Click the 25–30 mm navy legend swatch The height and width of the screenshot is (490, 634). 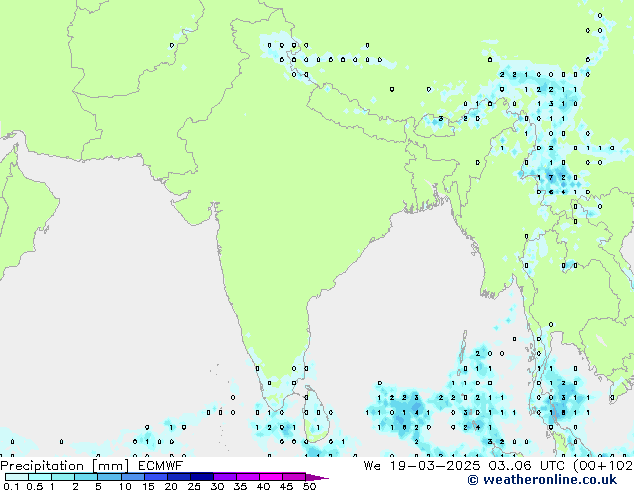click(x=202, y=477)
